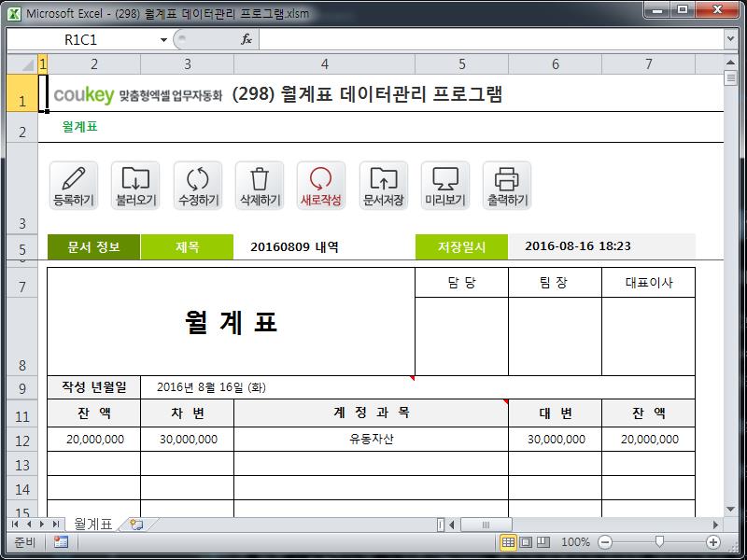Click the title cell '20160809 내역'
This screenshot has width=747, height=560.
pyautogui.click(x=324, y=247)
